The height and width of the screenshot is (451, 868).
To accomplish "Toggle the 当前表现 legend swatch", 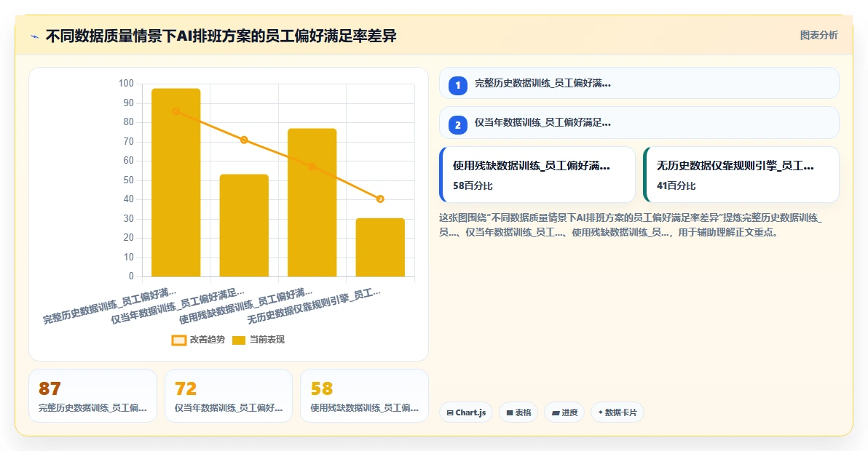I will (x=239, y=340).
